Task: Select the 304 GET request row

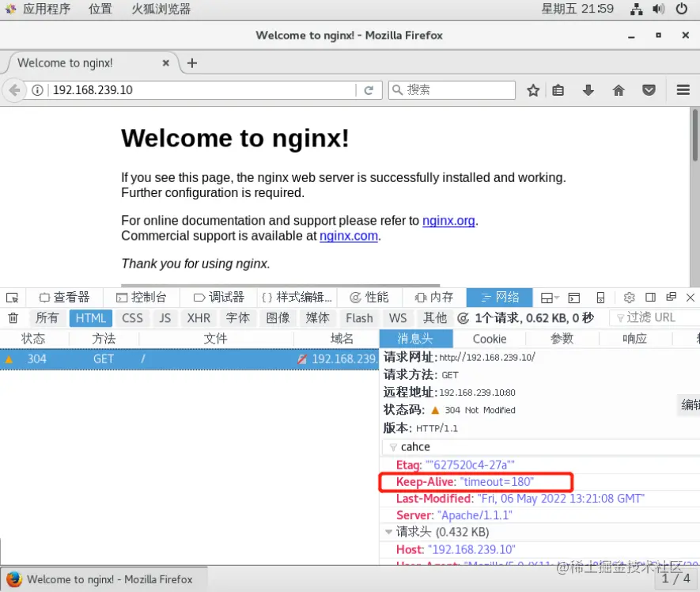Action: click(189, 359)
